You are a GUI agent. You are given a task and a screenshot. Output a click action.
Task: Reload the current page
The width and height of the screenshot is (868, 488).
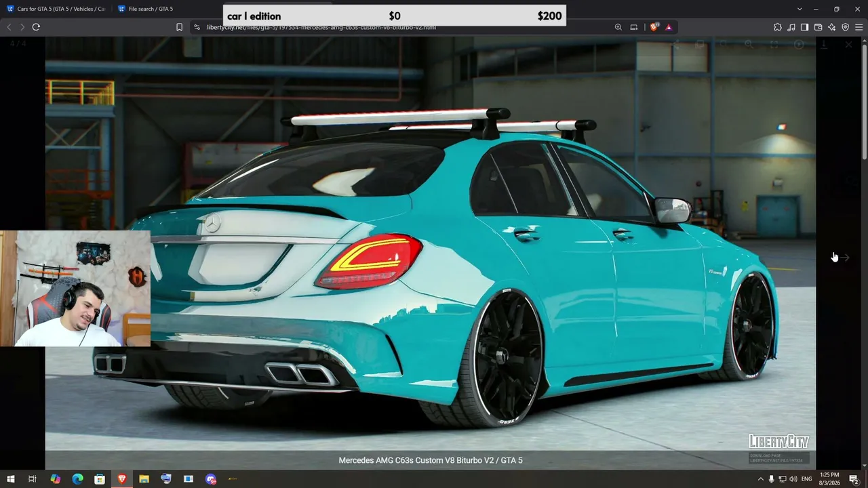coord(36,27)
